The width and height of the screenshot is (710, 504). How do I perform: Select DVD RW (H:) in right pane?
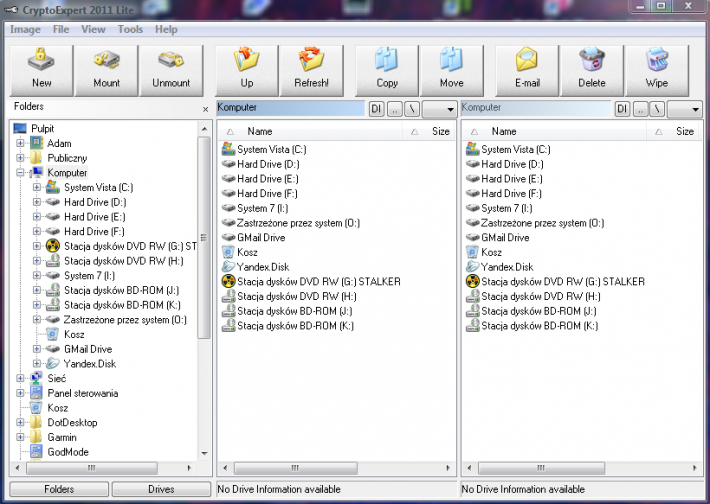pyautogui.click(x=533, y=296)
